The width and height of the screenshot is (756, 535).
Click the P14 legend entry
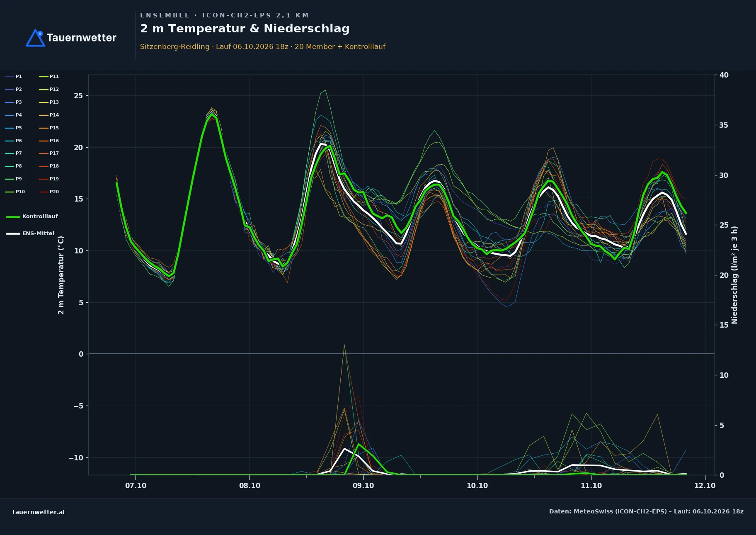[49, 115]
